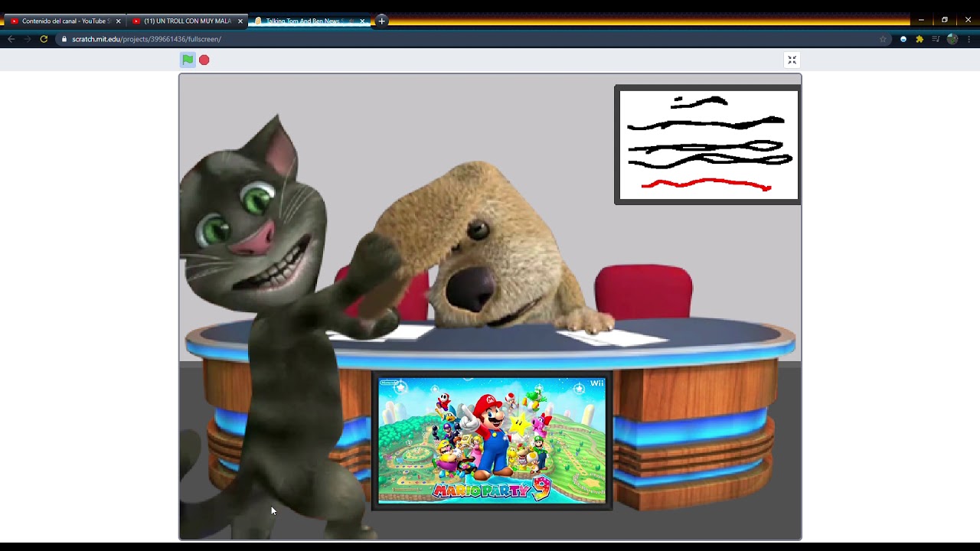Close the Contenido del canal tab

[x=118, y=21]
